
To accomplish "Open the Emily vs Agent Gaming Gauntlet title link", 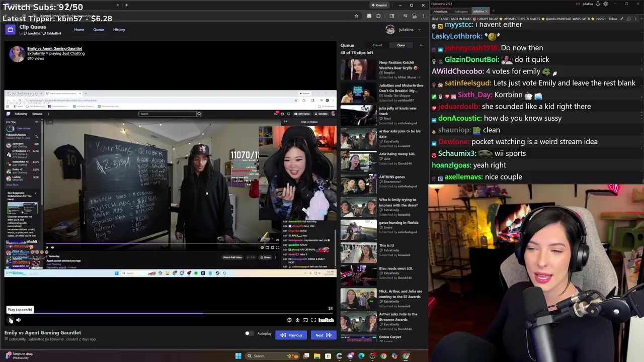I will tap(54, 49).
